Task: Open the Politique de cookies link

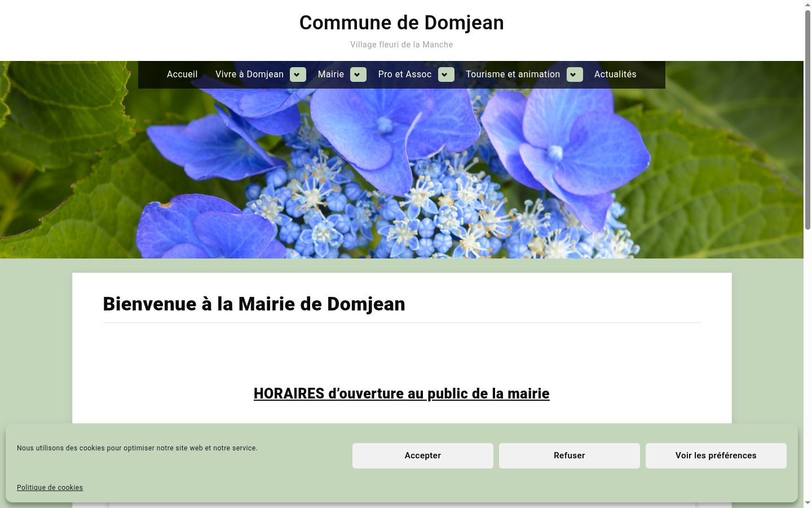Action: point(50,488)
